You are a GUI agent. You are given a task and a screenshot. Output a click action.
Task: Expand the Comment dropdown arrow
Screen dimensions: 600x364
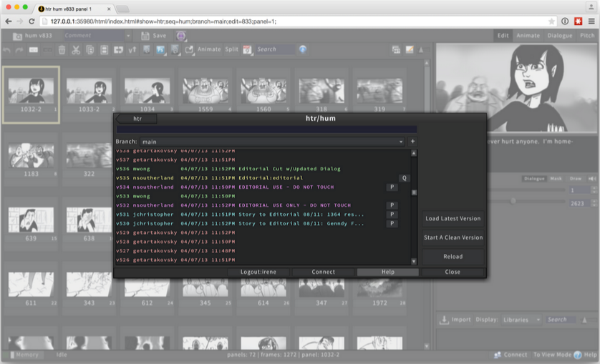(x=128, y=36)
